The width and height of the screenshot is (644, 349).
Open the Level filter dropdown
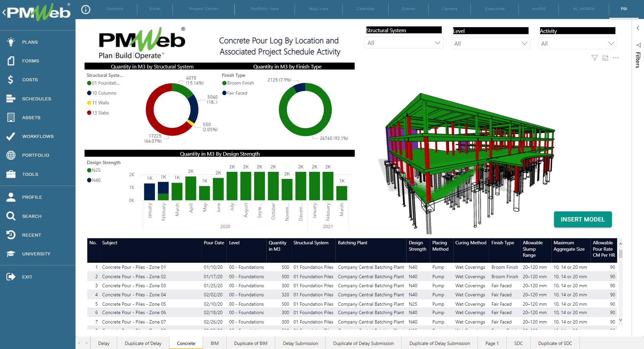click(x=490, y=44)
